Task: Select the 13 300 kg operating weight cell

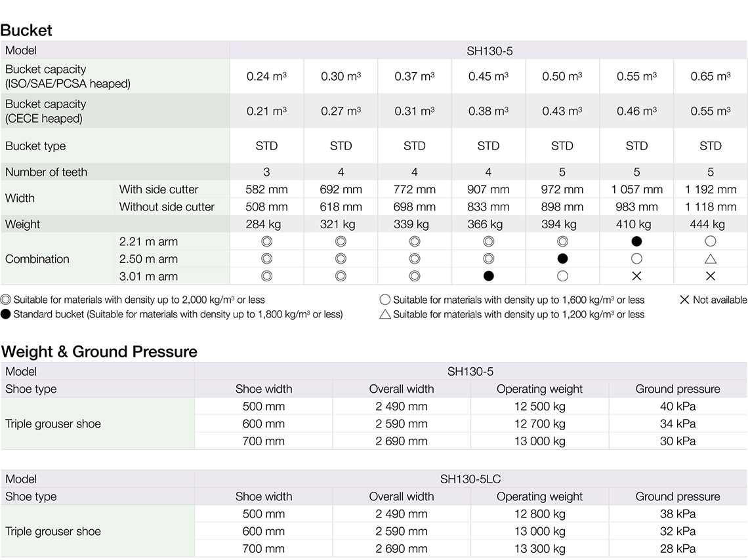Action: tap(539, 549)
